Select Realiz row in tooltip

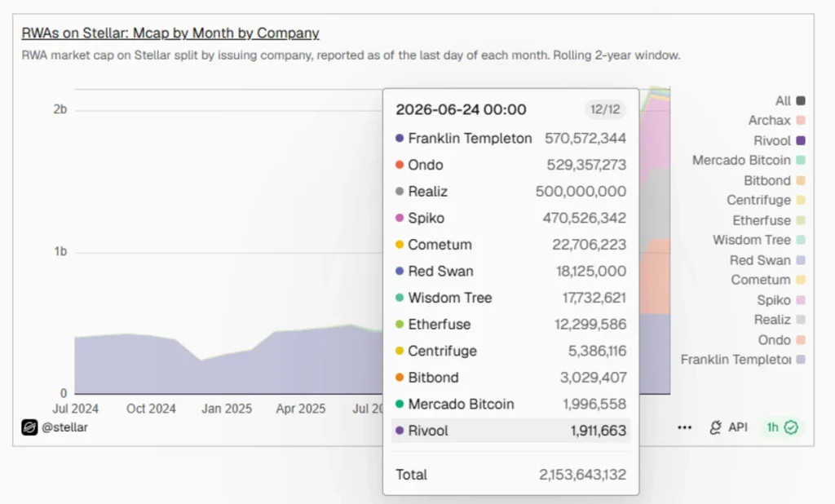(510, 192)
